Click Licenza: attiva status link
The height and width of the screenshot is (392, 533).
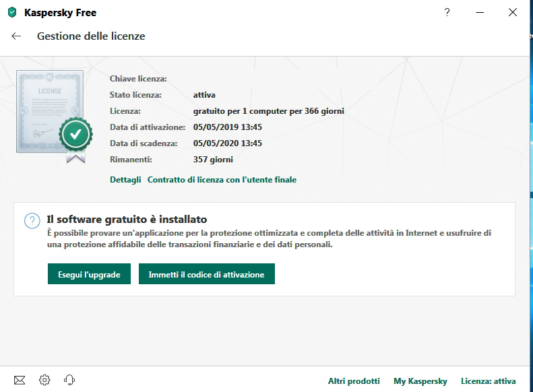[488, 381]
